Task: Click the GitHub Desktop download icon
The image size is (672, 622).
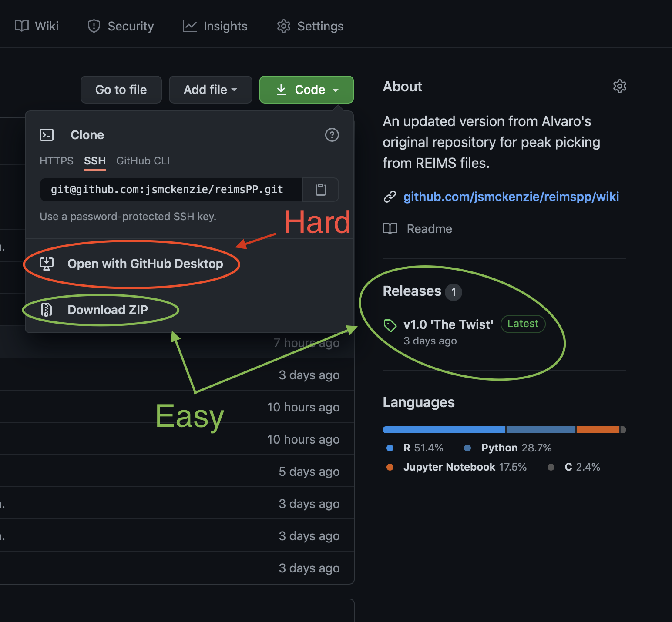Action: pos(47,264)
